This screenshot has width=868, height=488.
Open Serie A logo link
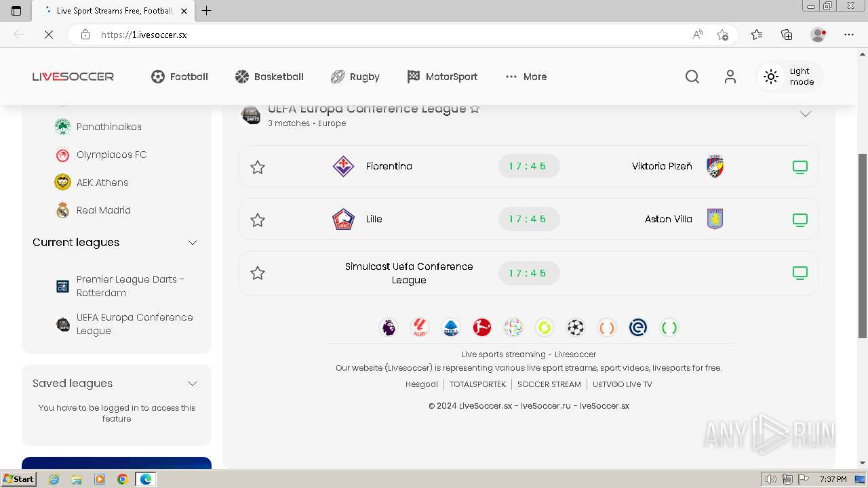point(451,328)
